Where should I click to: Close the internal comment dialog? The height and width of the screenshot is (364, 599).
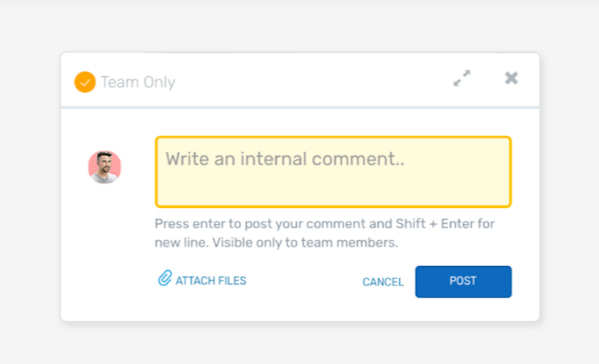(511, 78)
